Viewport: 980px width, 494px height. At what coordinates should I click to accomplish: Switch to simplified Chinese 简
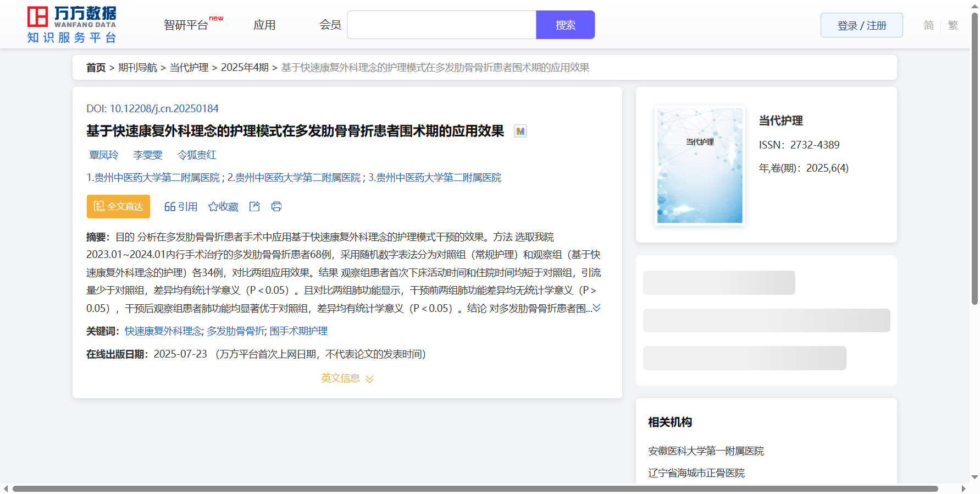coord(928,25)
